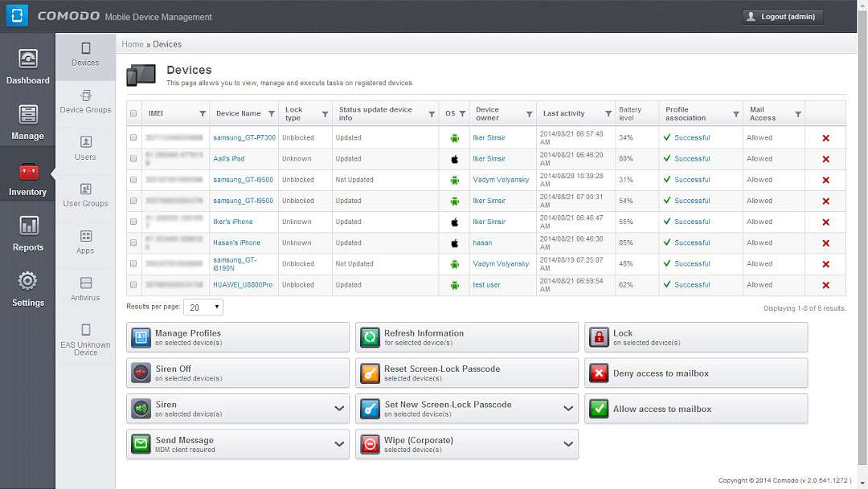Open the Inventory toolbox section
The width and height of the screenshot is (868, 489).
[27, 178]
